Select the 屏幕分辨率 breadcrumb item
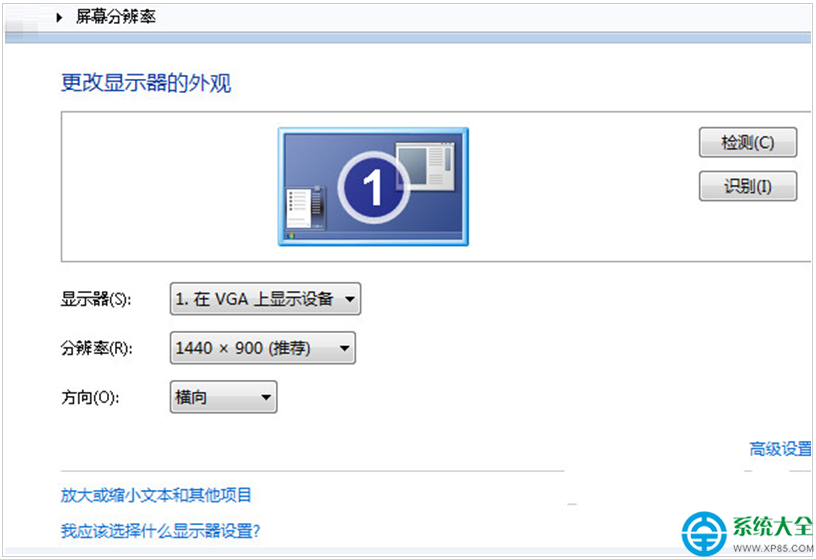The width and height of the screenshot is (816, 559). coord(116,17)
